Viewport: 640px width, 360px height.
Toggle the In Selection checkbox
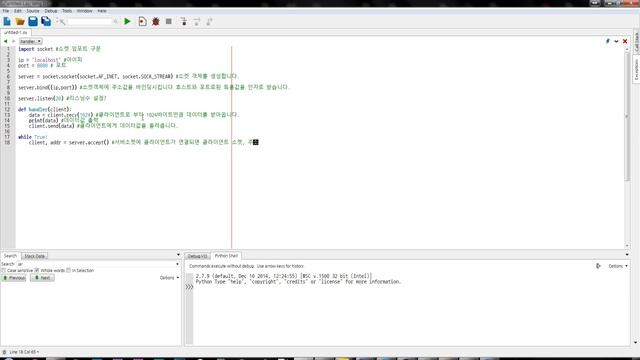69,270
